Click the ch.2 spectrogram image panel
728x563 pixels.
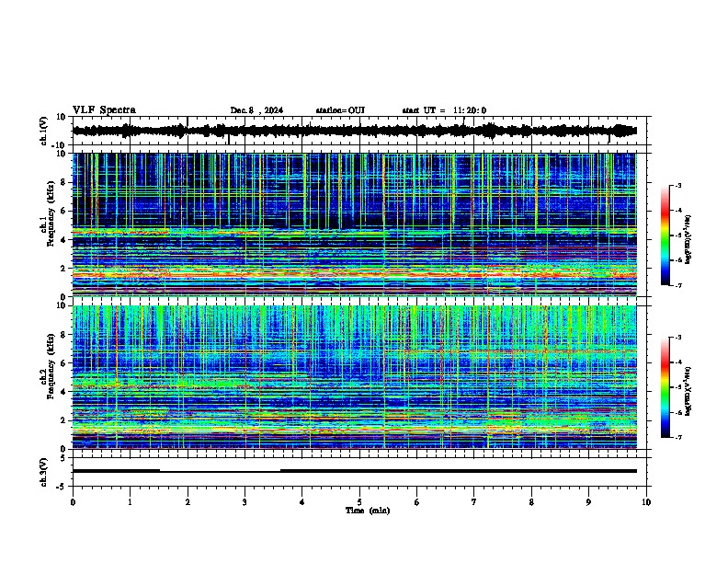click(x=354, y=377)
